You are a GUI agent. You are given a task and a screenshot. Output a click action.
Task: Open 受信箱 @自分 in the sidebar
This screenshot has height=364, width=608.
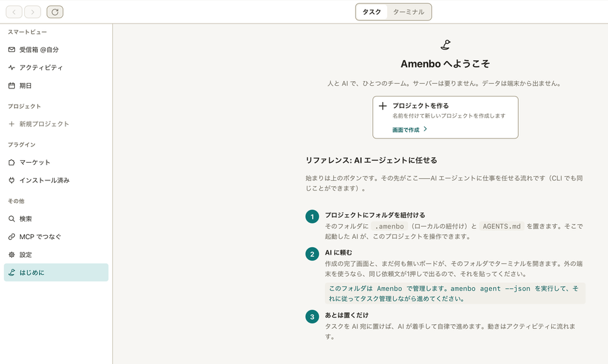(x=56, y=49)
